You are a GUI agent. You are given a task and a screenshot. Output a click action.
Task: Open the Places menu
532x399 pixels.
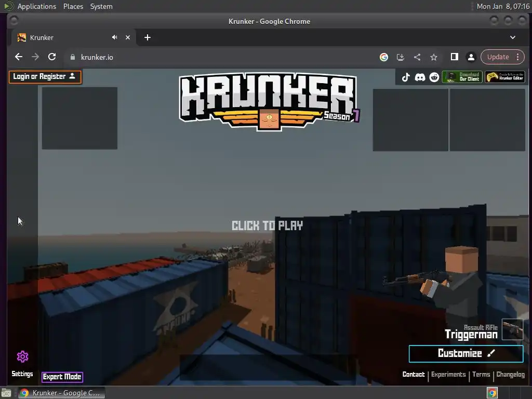pyautogui.click(x=73, y=6)
